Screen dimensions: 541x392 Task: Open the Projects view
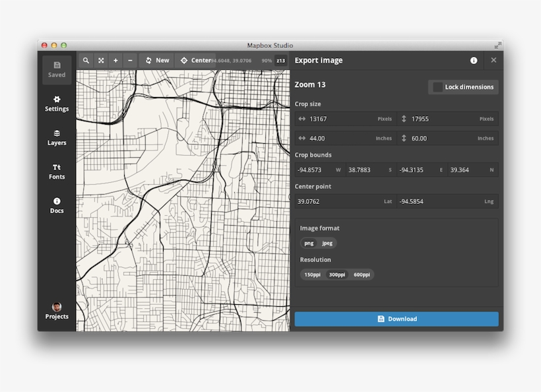coord(56,312)
